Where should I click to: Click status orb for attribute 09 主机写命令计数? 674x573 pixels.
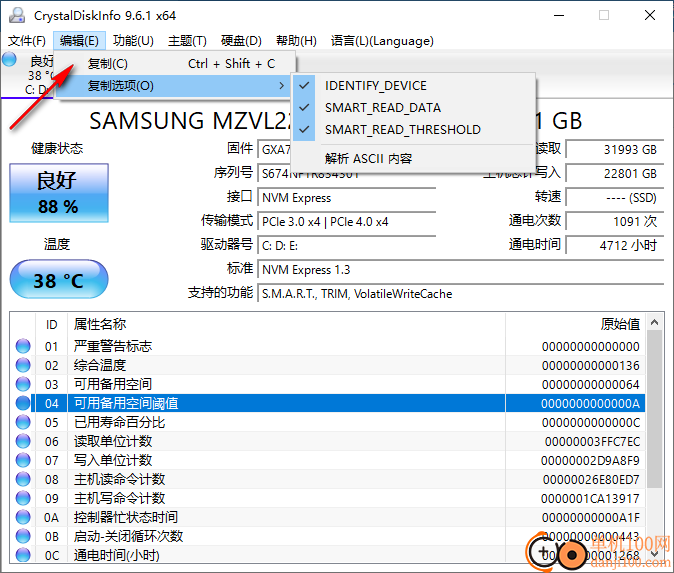point(23,498)
